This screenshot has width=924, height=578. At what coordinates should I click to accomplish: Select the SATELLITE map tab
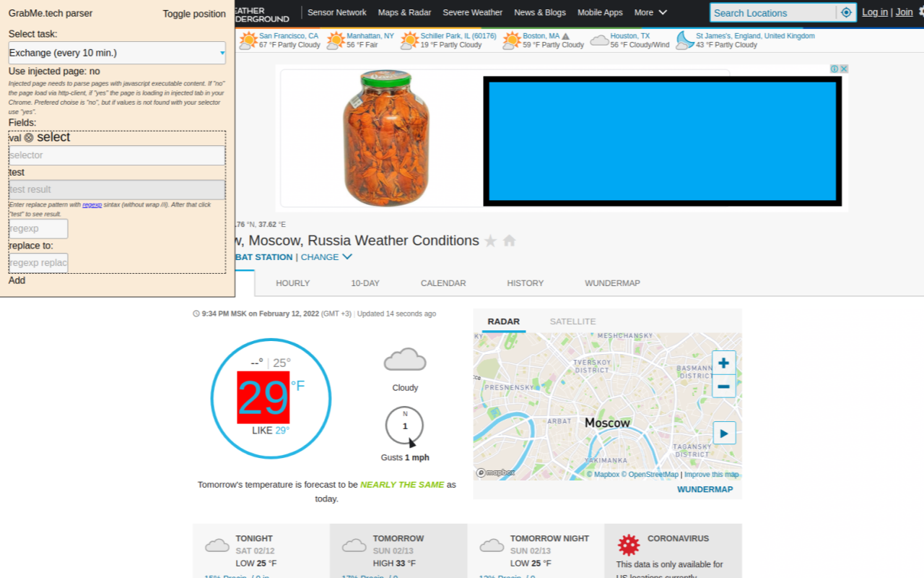tap(573, 322)
